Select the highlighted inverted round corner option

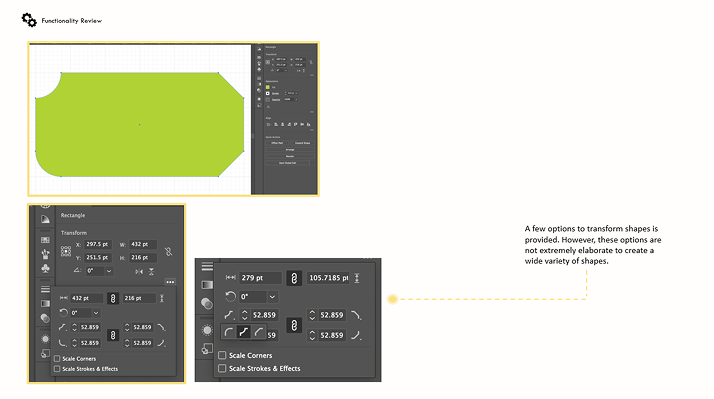[x=244, y=332]
